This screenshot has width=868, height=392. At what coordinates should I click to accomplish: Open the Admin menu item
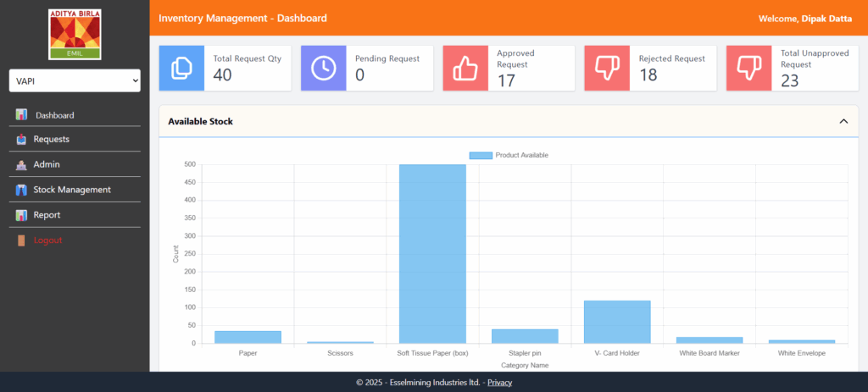pyautogui.click(x=47, y=164)
